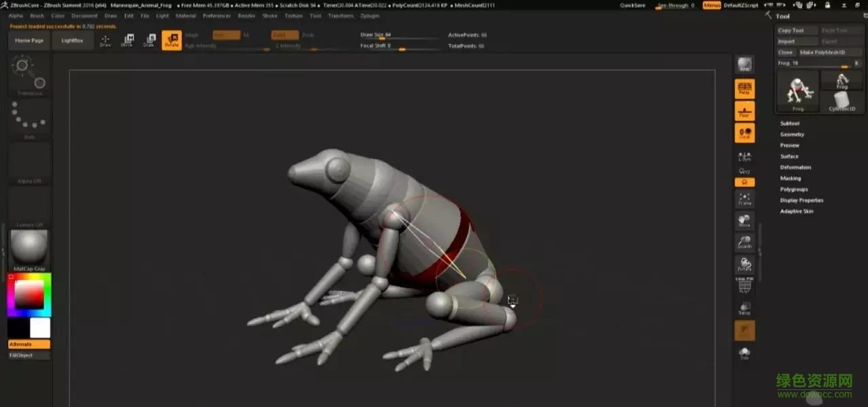868x407 pixels.
Task: Toggle Transp mode on the right shelf
Action: coord(744,308)
